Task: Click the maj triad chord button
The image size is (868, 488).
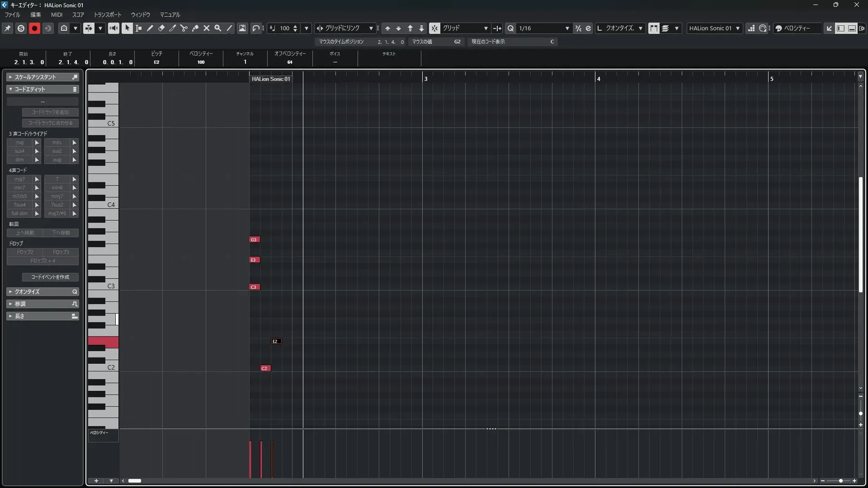Action: tap(20, 142)
